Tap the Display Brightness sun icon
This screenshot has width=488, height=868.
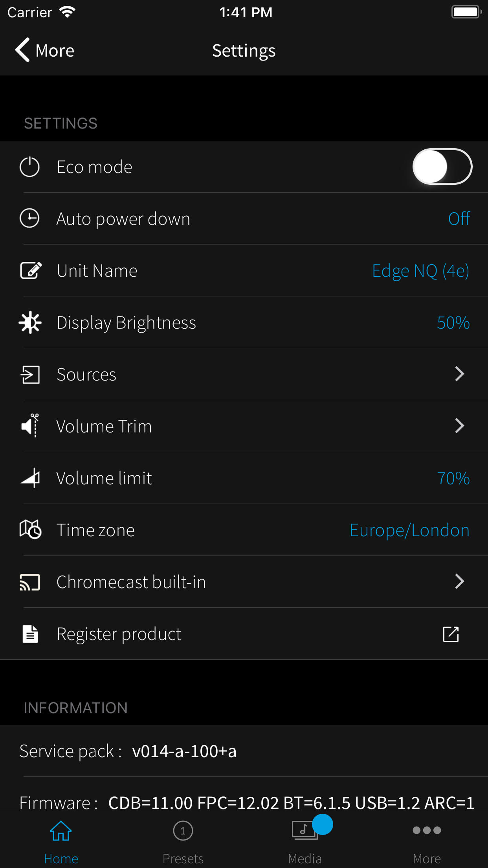coord(30,323)
